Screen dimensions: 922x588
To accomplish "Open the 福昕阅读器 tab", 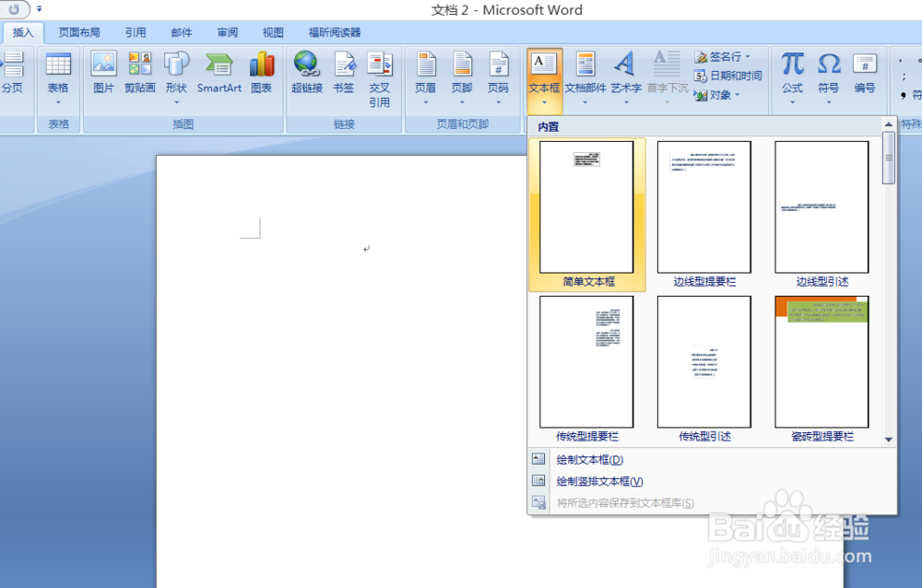I will coord(335,32).
